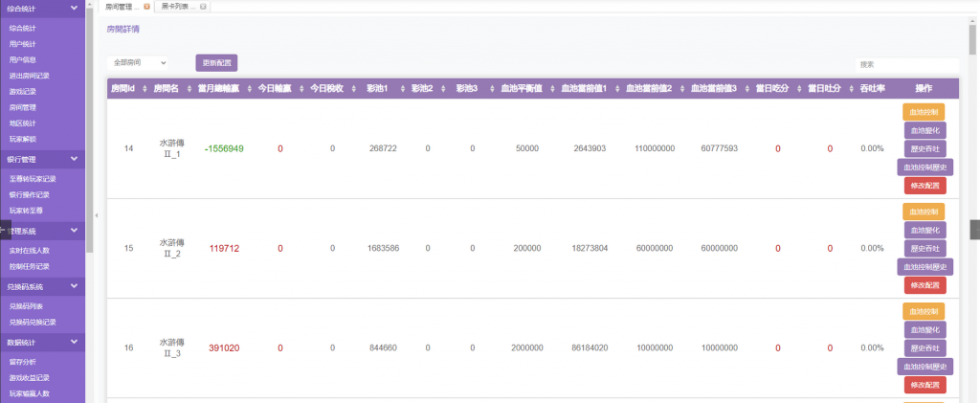This screenshot has width=980, height=403.
Task: Collapse the 银行管理 section chevron
Action: (74, 159)
